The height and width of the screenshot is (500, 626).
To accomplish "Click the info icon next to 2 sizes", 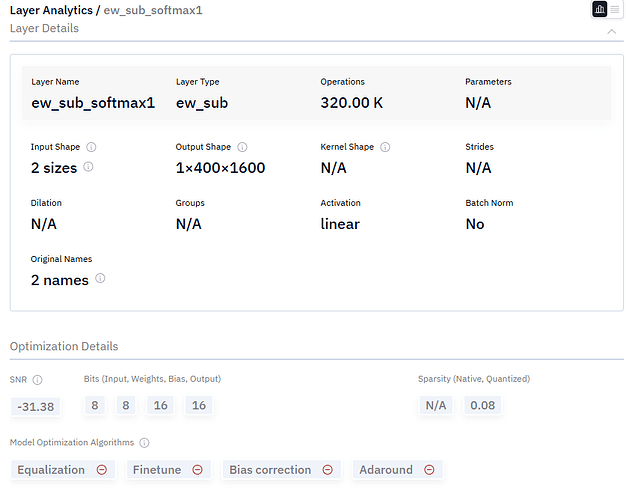I will click(x=88, y=167).
